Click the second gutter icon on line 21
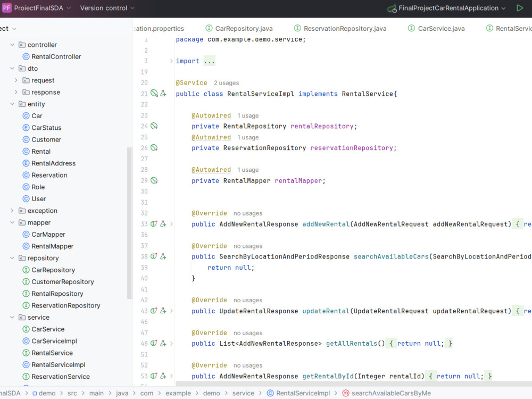The image size is (532, 399). (x=163, y=93)
